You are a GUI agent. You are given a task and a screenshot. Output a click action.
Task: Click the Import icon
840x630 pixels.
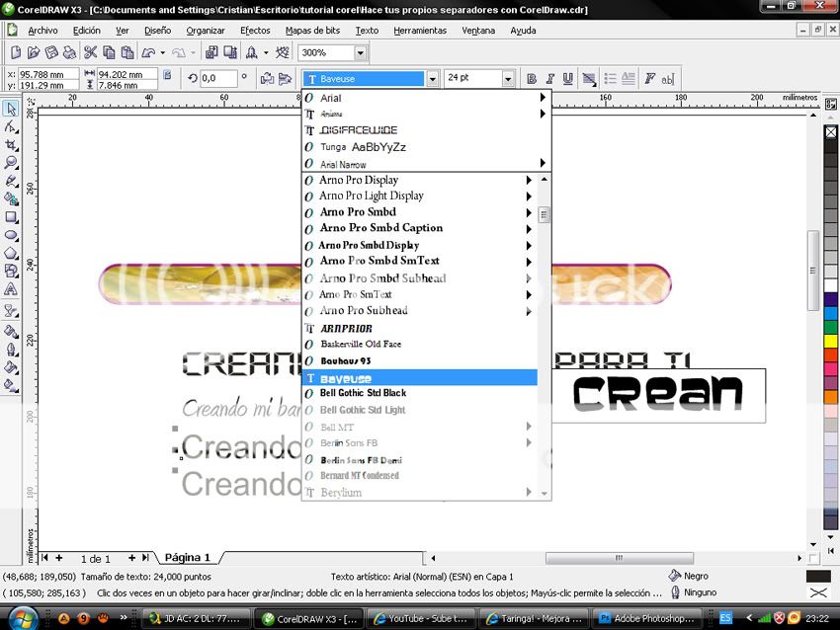point(211,52)
